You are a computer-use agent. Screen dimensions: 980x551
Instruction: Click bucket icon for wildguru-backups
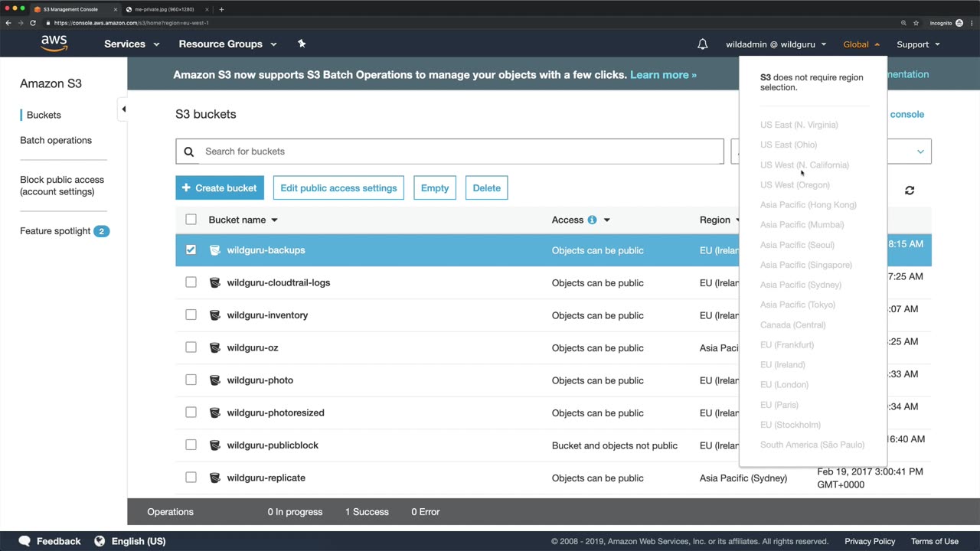point(215,250)
